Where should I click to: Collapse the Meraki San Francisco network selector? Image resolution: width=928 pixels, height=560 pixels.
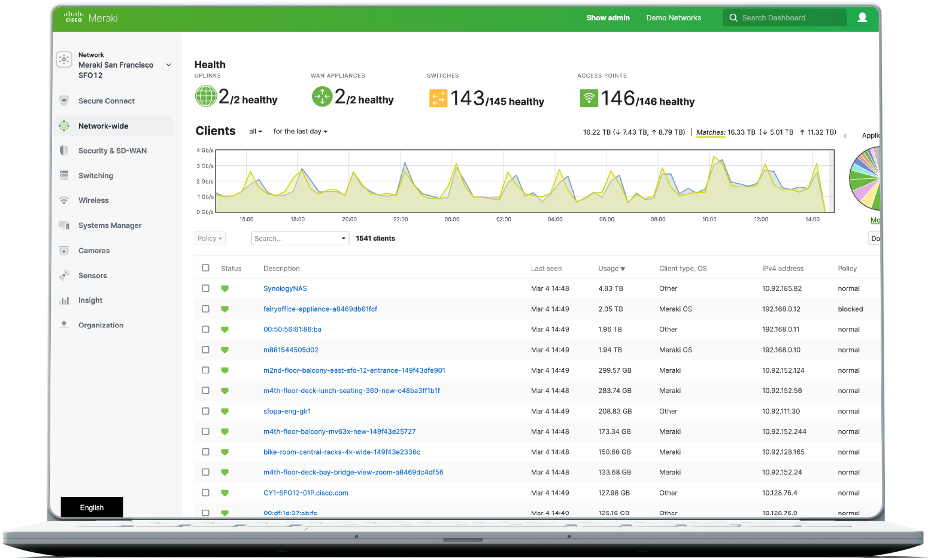(x=168, y=65)
